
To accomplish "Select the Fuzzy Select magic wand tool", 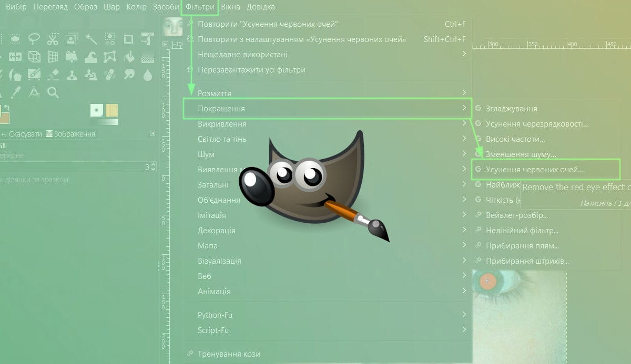I will click(91, 39).
